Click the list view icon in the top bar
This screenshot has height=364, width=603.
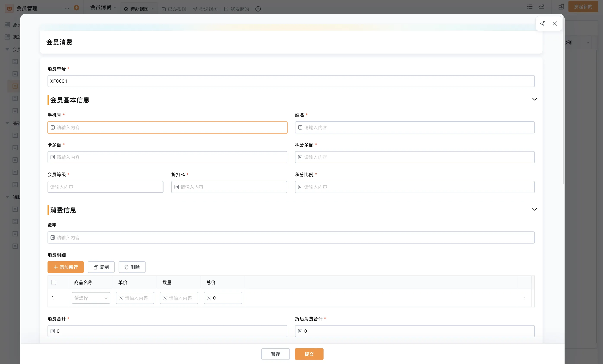tap(530, 7)
